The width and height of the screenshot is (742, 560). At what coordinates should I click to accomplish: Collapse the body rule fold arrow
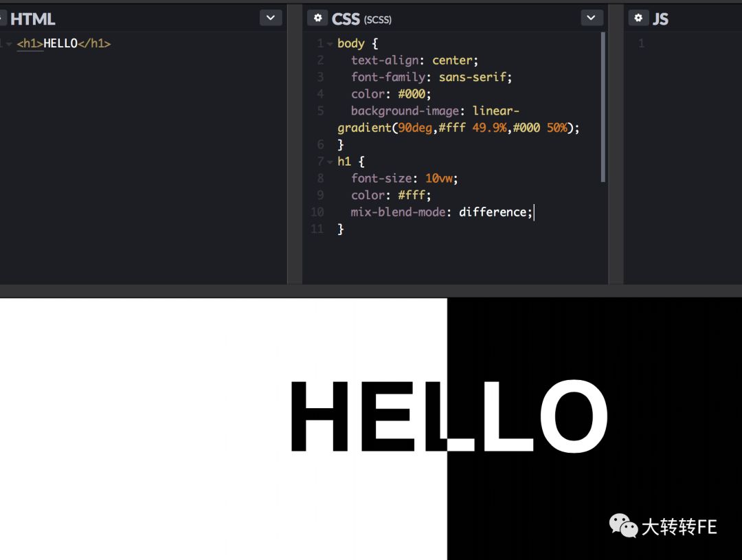(x=330, y=44)
